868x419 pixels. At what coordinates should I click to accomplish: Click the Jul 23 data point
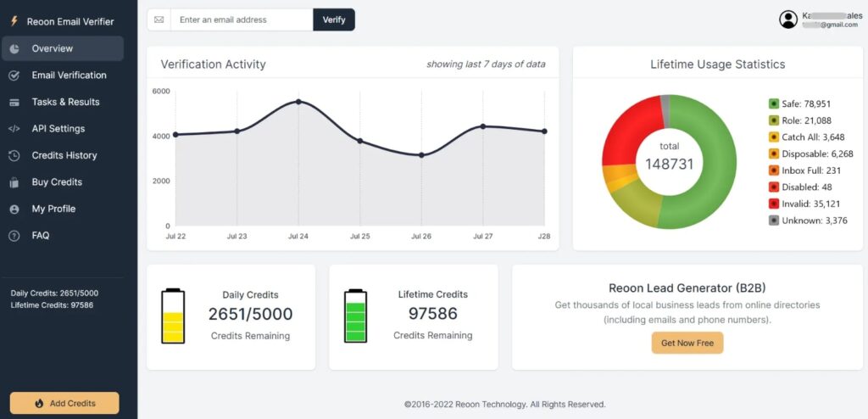(x=237, y=131)
